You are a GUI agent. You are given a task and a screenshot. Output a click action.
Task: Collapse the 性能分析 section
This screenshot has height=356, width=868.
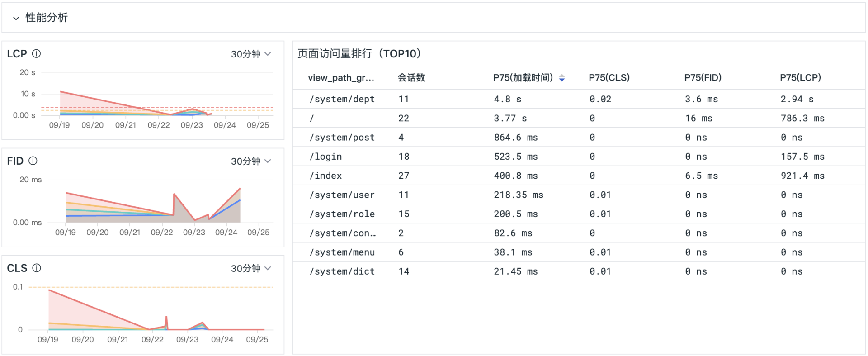(x=16, y=18)
